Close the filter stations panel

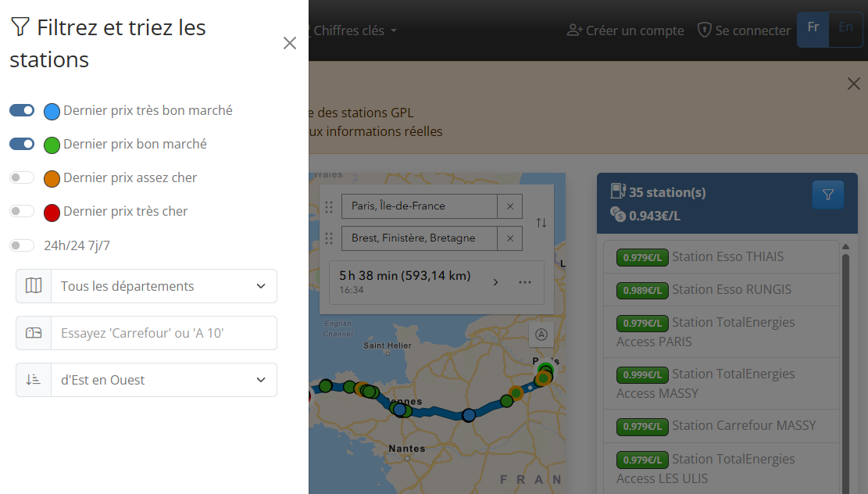pyautogui.click(x=290, y=43)
